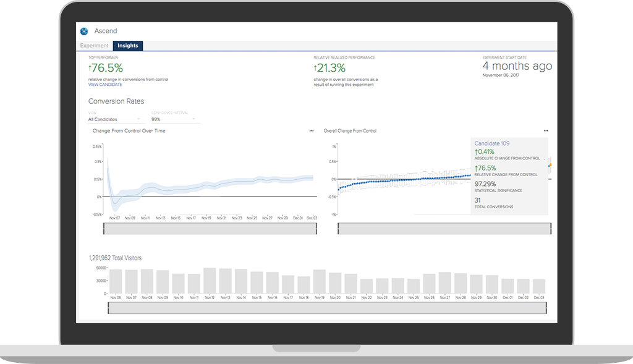Click the range slider under Change Over Time chart
Screen dimensions: 633x364
tap(210, 229)
